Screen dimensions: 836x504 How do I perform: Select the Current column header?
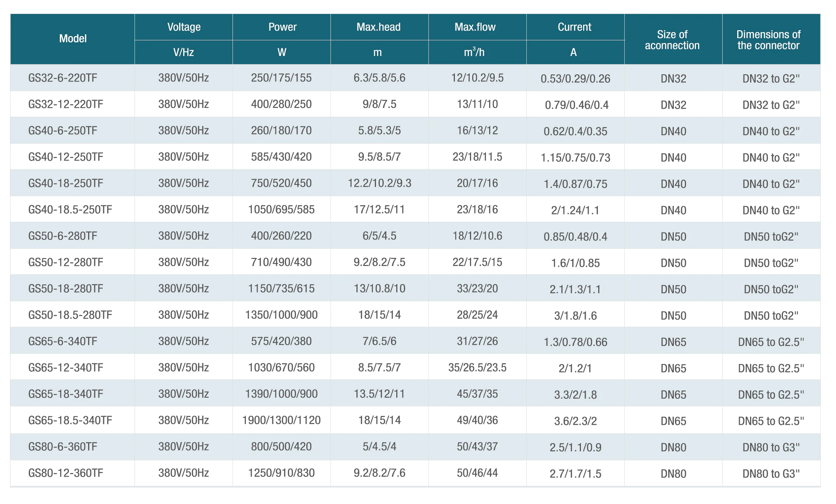575,27
